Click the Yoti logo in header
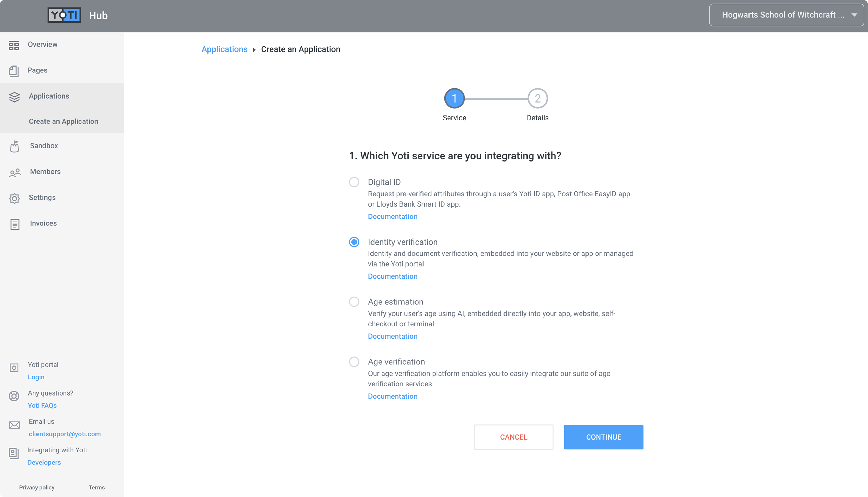This screenshot has height=497, width=868. (x=64, y=15)
